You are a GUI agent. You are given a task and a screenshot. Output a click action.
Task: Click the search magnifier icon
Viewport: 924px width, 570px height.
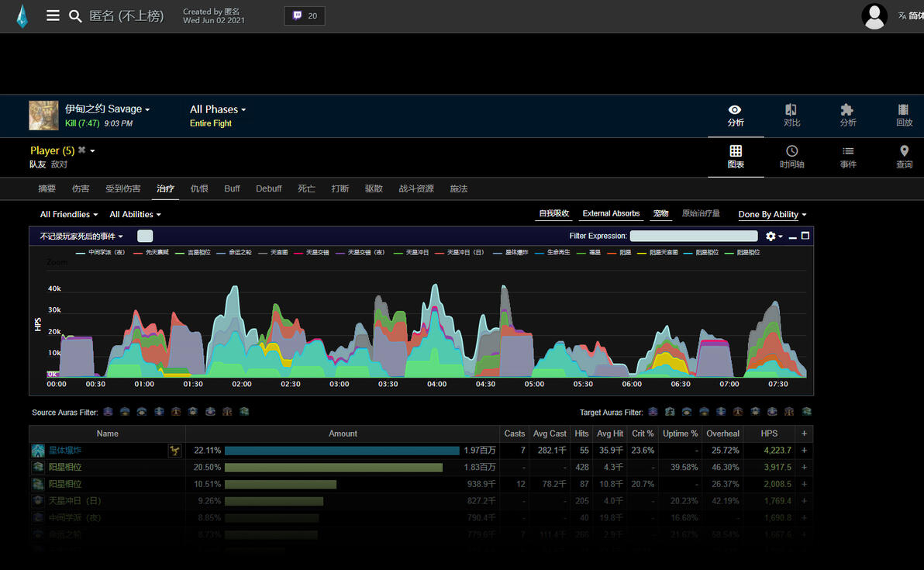[x=75, y=16]
